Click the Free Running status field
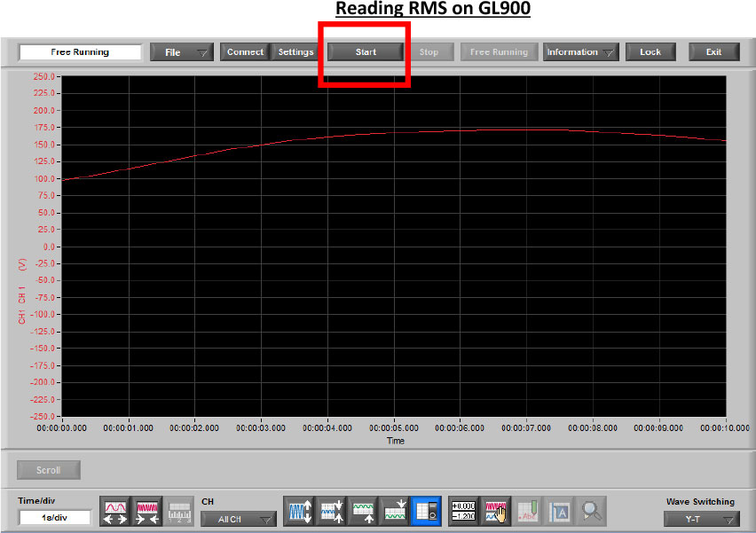The height and width of the screenshot is (533, 756). [x=80, y=52]
